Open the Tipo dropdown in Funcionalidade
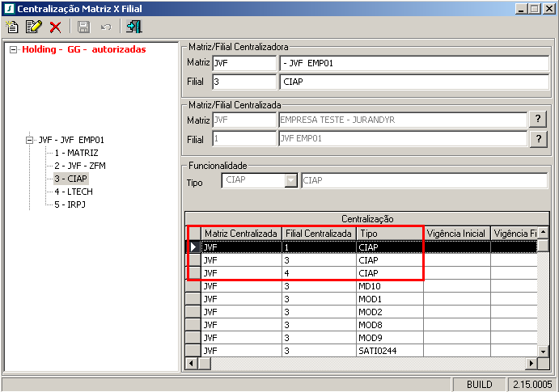This screenshot has width=559, height=392. tap(291, 180)
